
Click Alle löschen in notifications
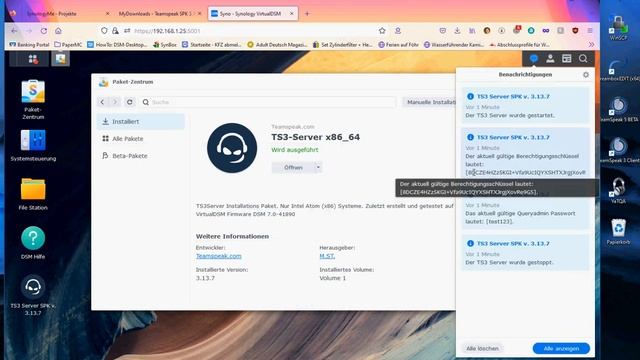[x=482, y=349]
